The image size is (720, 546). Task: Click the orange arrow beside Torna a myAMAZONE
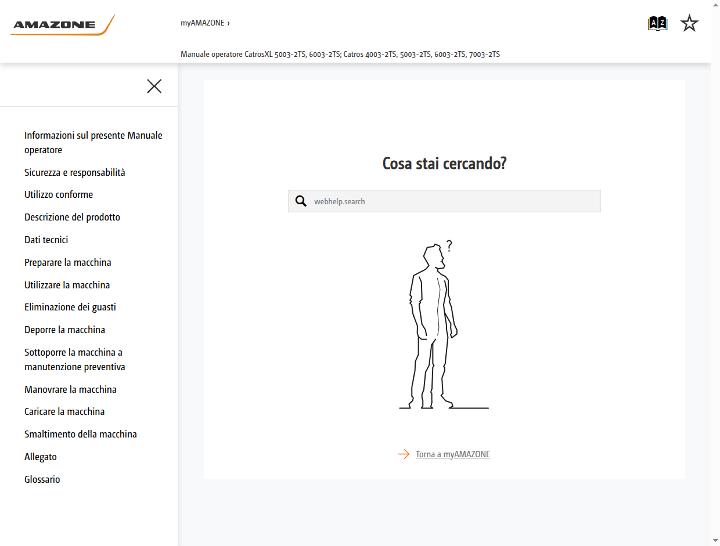(404, 454)
